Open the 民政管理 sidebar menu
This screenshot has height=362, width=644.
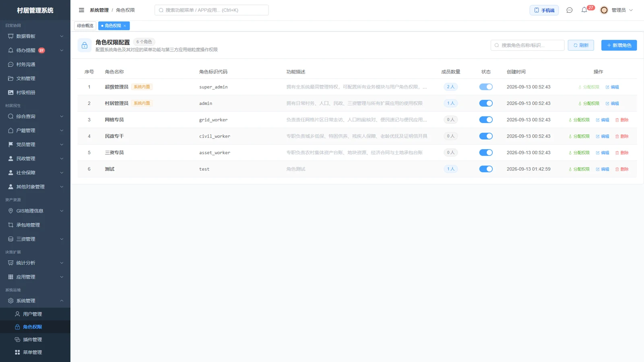(x=35, y=158)
